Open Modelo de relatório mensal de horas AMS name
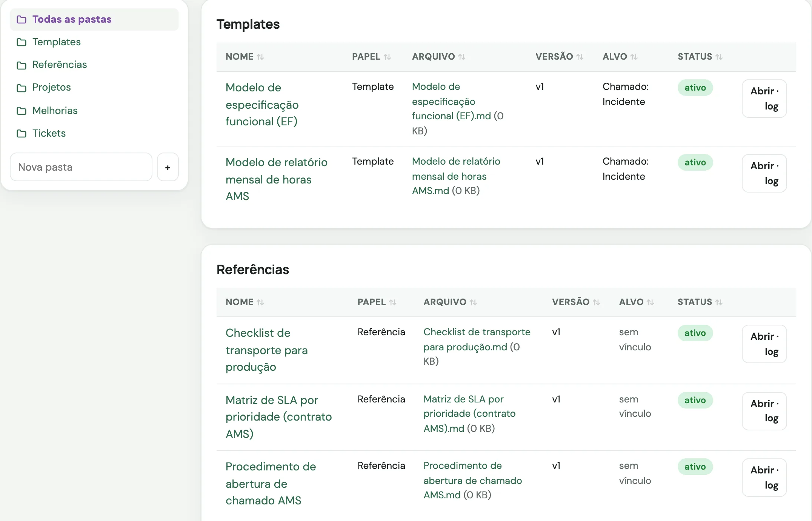This screenshot has width=812, height=521. click(276, 179)
